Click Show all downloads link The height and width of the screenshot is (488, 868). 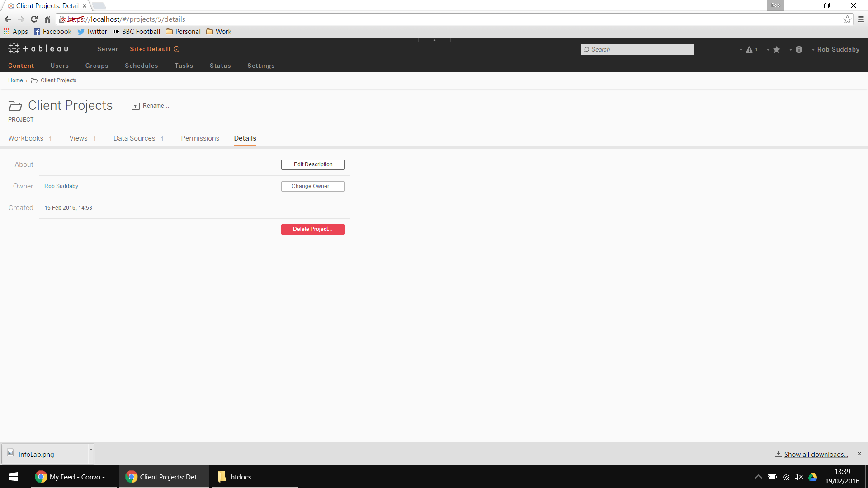tap(816, 455)
